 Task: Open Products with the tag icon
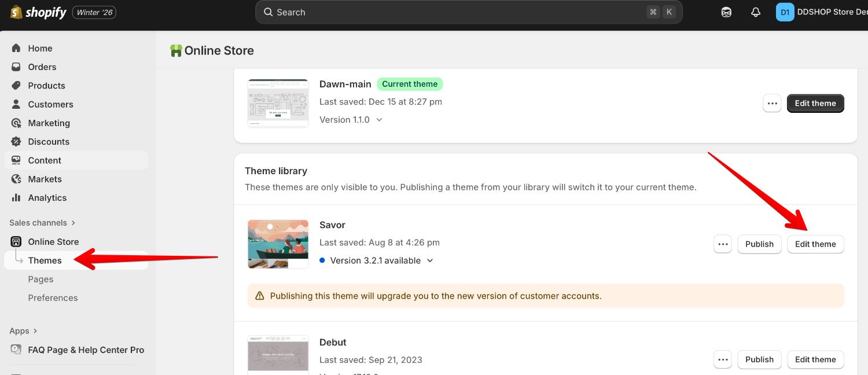pos(46,86)
